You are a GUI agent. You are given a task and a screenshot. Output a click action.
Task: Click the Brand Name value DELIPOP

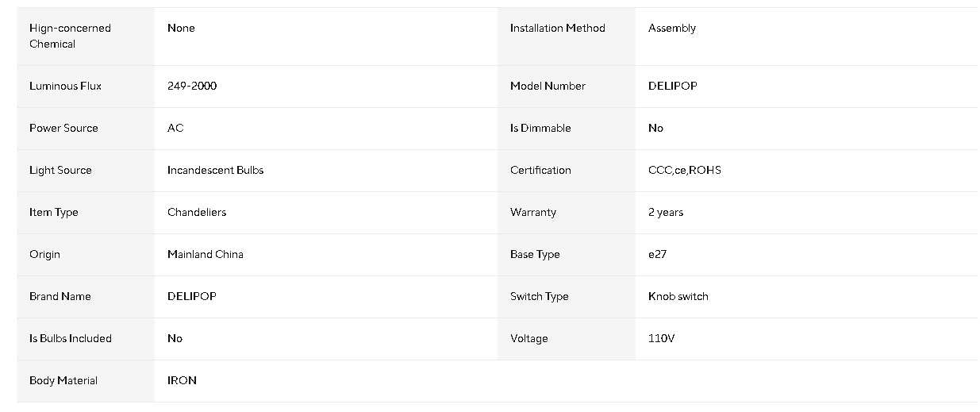(192, 296)
